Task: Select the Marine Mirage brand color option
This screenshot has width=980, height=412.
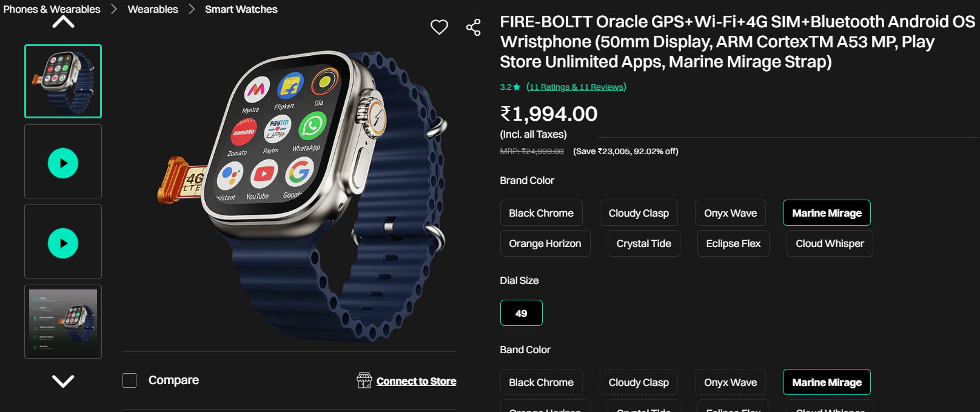Action: 827,213
